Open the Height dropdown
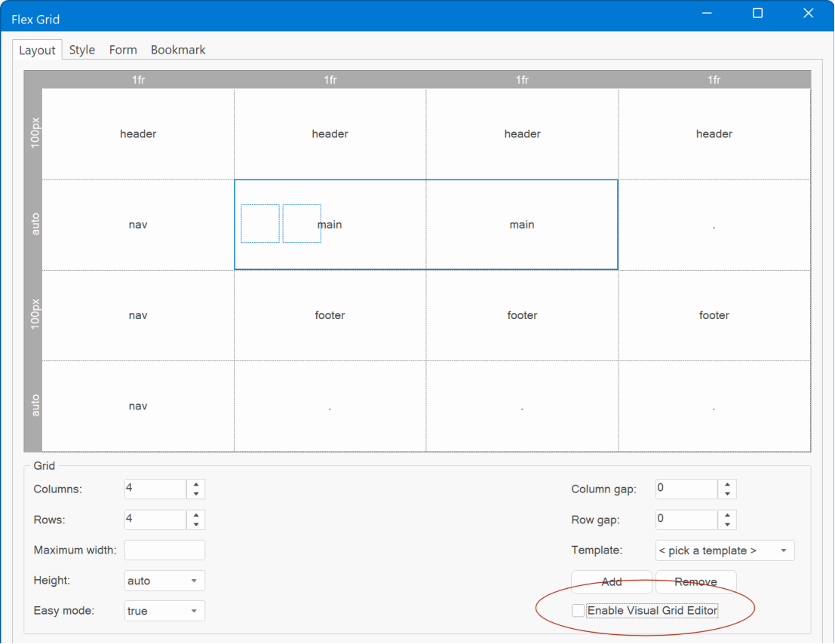The image size is (835, 644). [164, 581]
